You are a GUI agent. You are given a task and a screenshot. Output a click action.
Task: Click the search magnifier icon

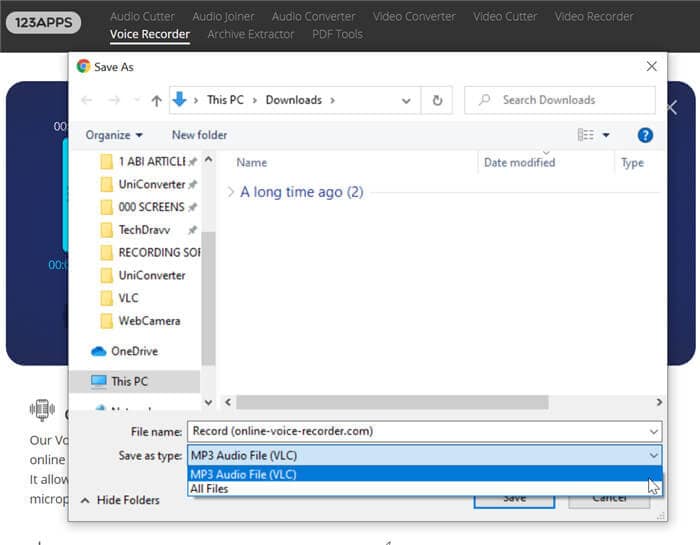click(484, 100)
